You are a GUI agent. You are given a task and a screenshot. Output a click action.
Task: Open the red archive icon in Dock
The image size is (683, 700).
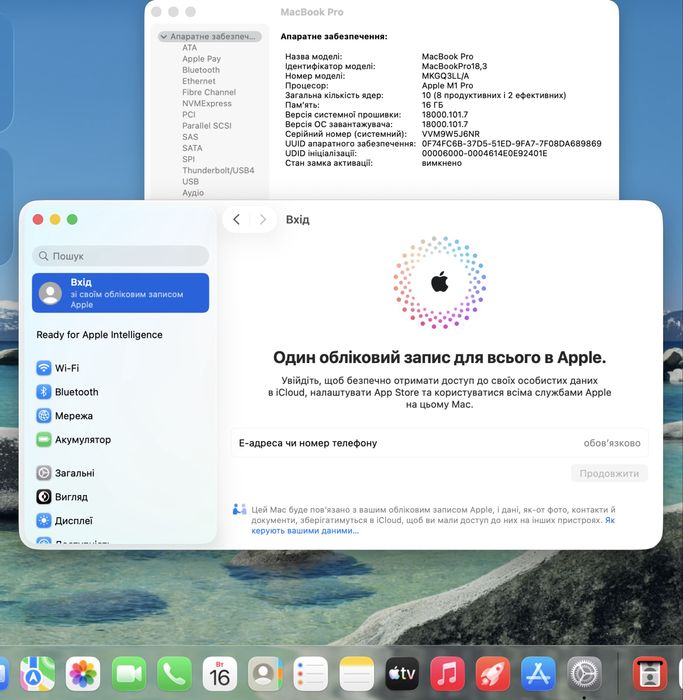tap(650, 673)
